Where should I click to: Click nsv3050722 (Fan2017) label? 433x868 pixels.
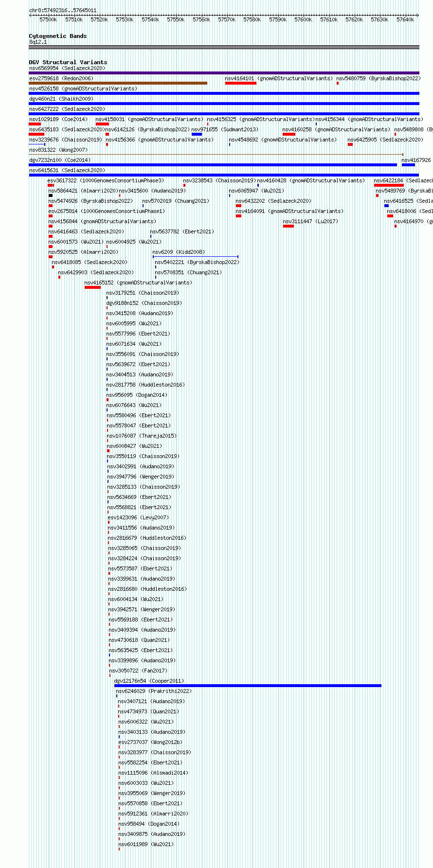point(138,671)
